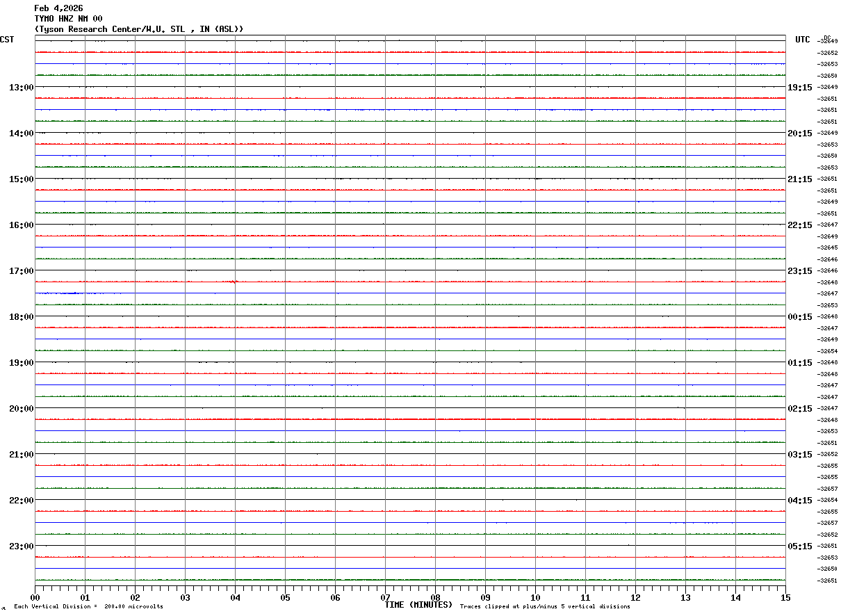841x616 pixels.
Task: Click the Tyson Research Center title line
Action: (139, 29)
